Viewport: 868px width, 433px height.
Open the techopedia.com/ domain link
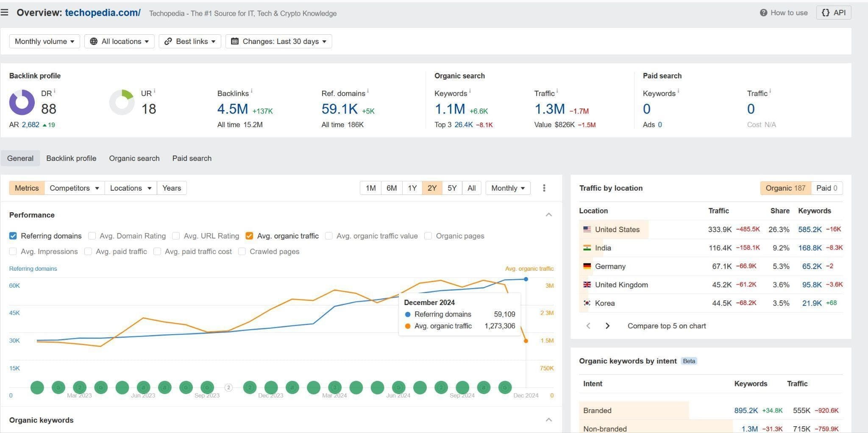(103, 13)
